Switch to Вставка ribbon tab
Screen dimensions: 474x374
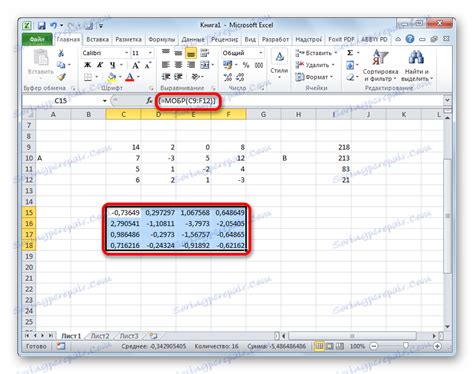[97, 39]
